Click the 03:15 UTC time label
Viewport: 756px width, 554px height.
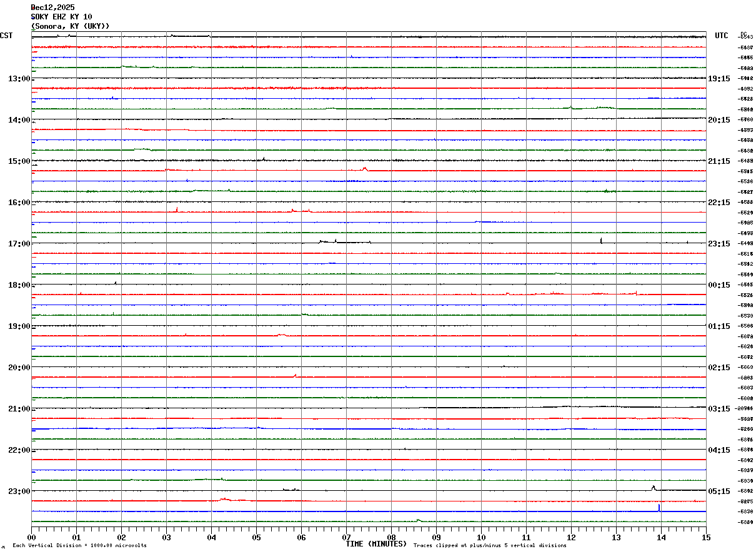click(719, 409)
